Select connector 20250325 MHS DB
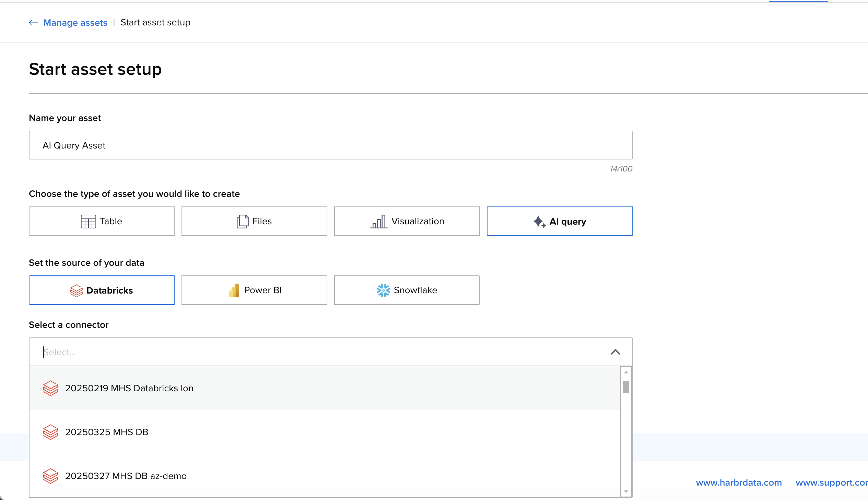Image resolution: width=868 pixels, height=500 pixels. pyautogui.click(x=325, y=432)
